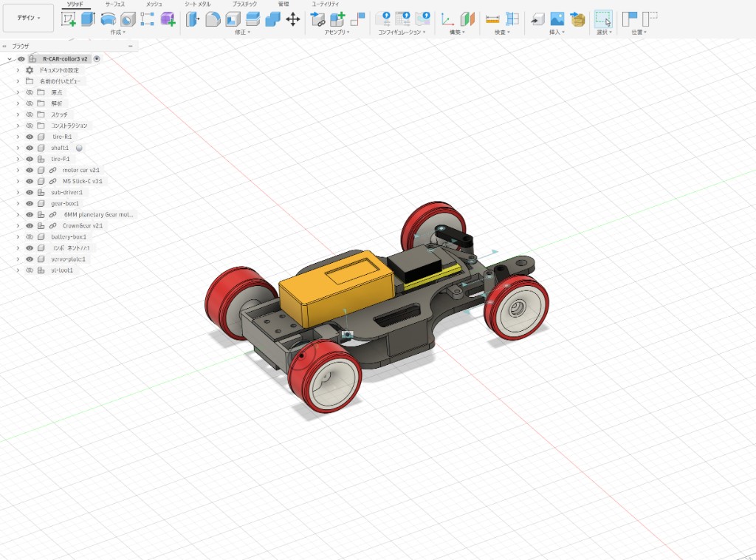Switch to the メッシュ tab
This screenshot has width=756, height=560.
tap(154, 4)
